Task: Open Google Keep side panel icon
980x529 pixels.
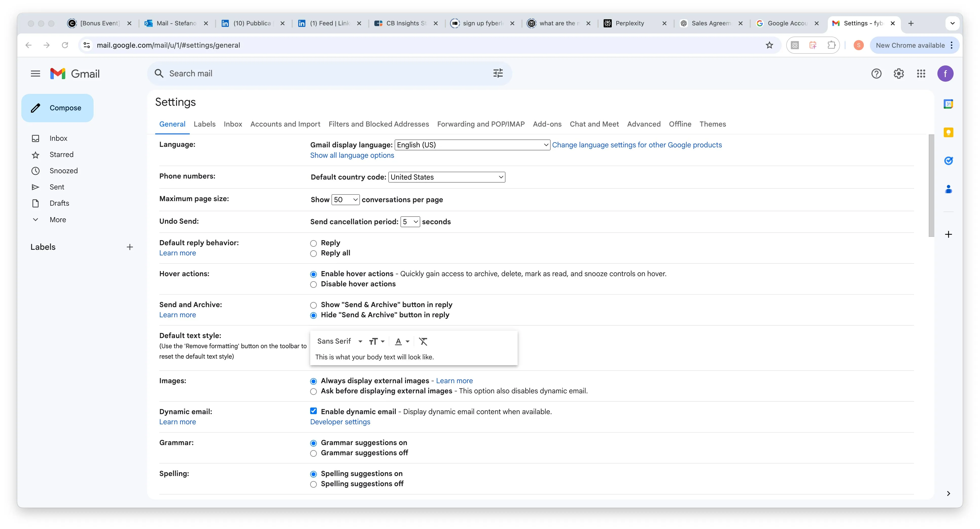Action: click(948, 132)
